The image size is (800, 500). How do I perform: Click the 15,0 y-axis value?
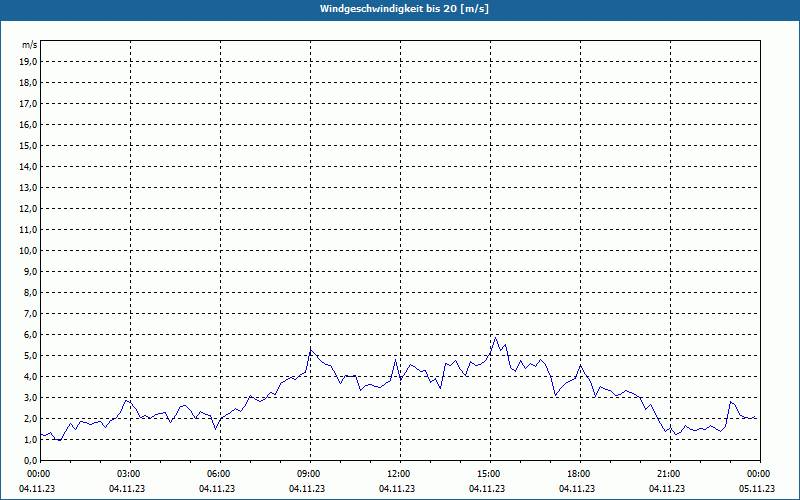coord(29,145)
